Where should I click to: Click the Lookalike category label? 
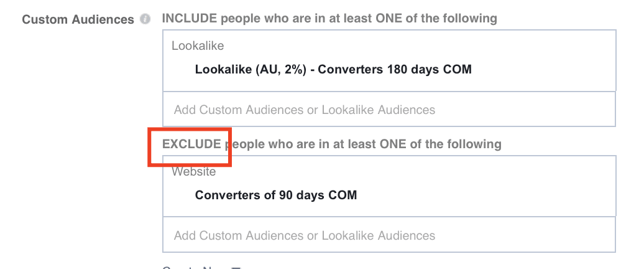(x=198, y=45)
